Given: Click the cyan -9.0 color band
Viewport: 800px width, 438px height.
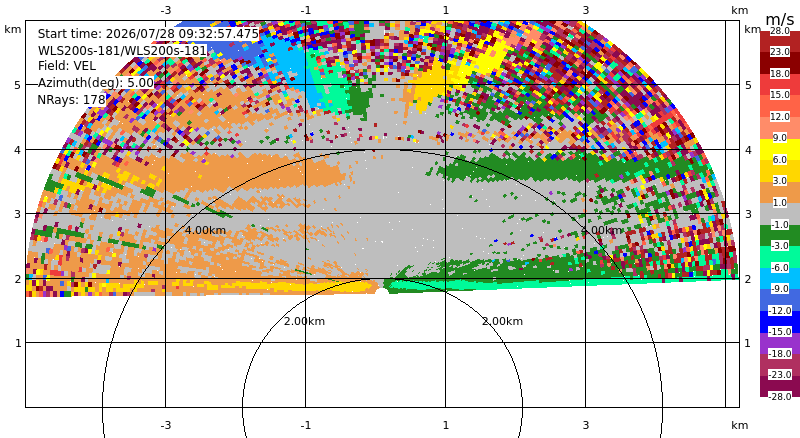Looking at the screenshot, I should [780, 279].
